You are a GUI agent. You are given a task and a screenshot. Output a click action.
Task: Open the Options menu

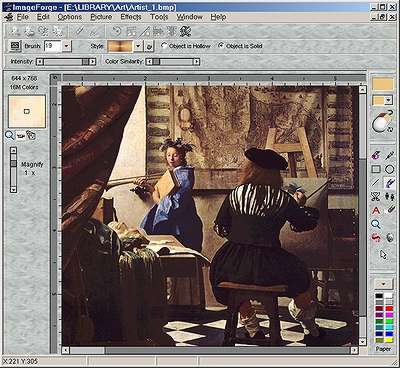pos(69,17)
